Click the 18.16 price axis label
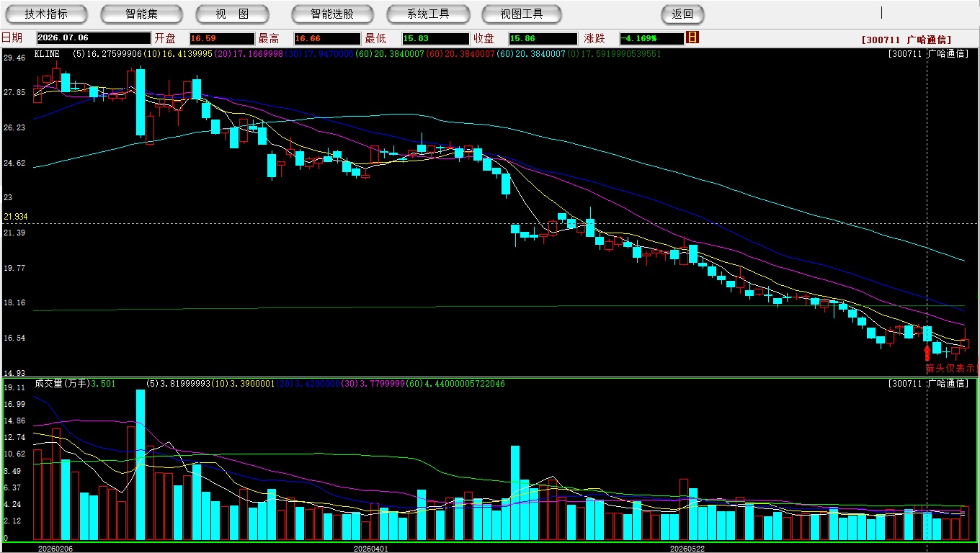 pos(14,303)
